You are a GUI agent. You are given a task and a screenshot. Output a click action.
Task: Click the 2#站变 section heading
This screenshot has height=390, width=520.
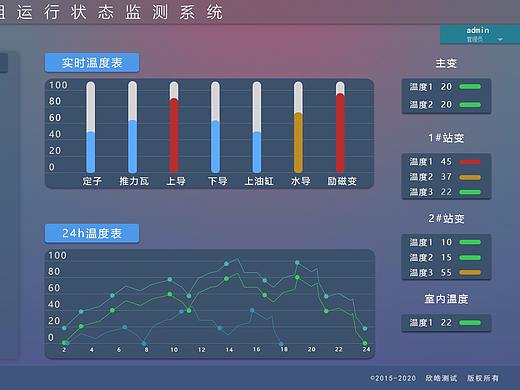pos(446,218)
